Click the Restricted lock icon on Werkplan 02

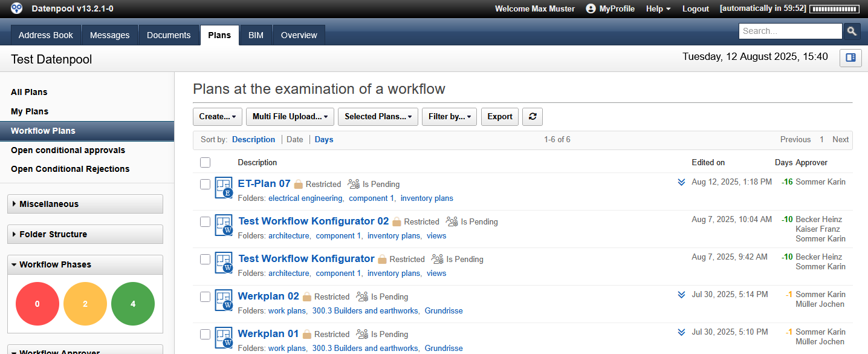[x=307, y=297]
